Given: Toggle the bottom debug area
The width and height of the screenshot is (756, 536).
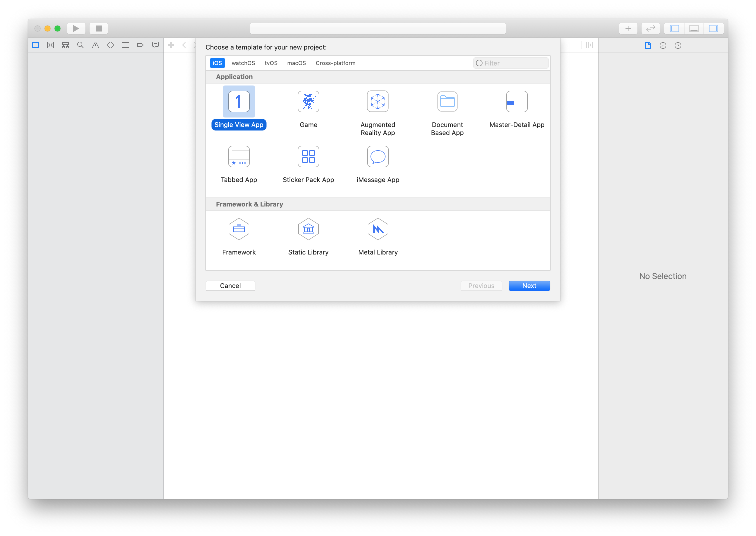Looking at the screenshot, I should click(694, 29).
